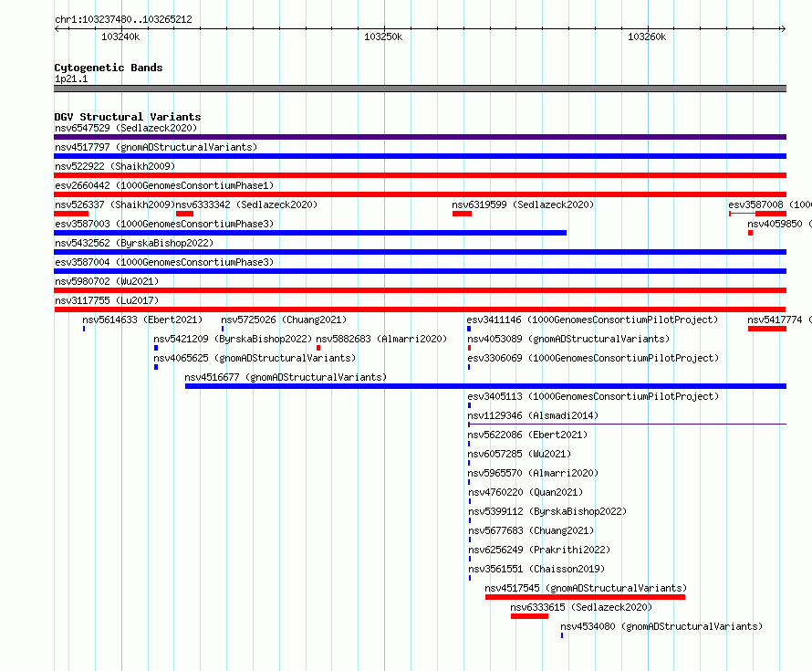Select nsv5725026 (Chuang2021) label
Viewport: 812px width, 671px height.
point(284,320)
